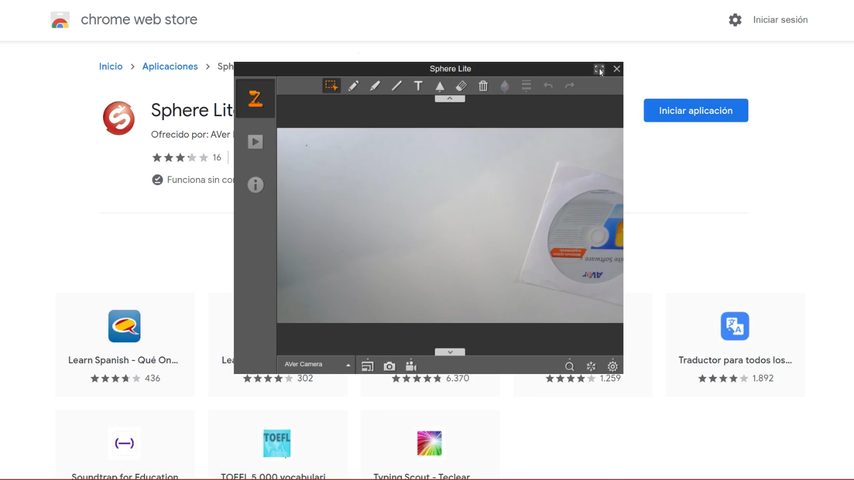Image resolution: width=854 pixels, height=480 pixels.
Task: Open the info panel in sidebar
Action: 255,185
